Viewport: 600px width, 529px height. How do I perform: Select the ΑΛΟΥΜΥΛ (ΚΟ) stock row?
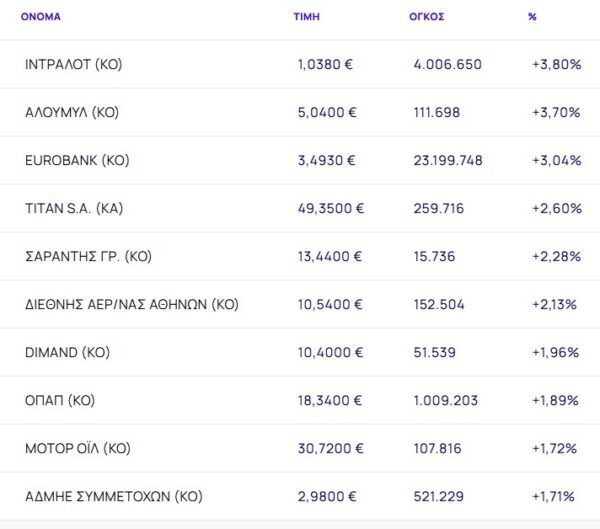(71, 113)
